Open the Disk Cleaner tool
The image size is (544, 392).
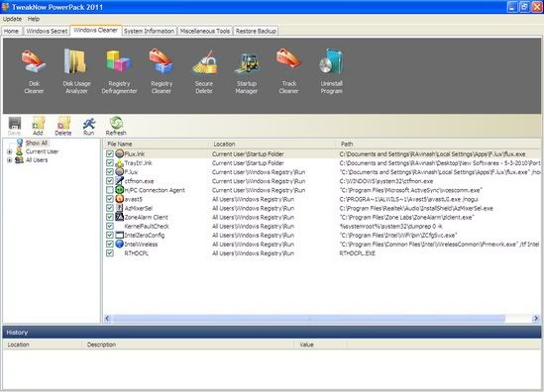[x=34, y=71]
